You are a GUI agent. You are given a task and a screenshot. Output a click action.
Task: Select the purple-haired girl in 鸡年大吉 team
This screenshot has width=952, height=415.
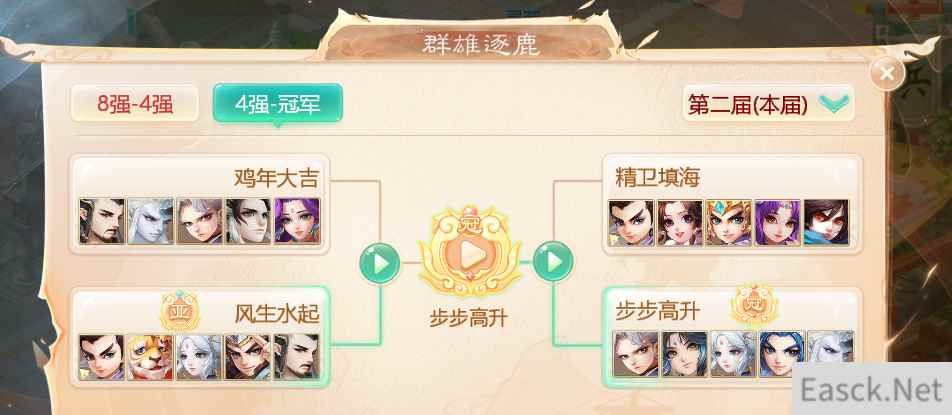297,221
